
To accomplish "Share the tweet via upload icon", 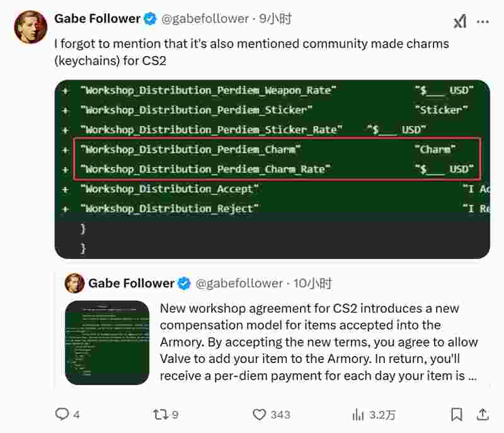I will pyautogui.click(x=483, y=414).
